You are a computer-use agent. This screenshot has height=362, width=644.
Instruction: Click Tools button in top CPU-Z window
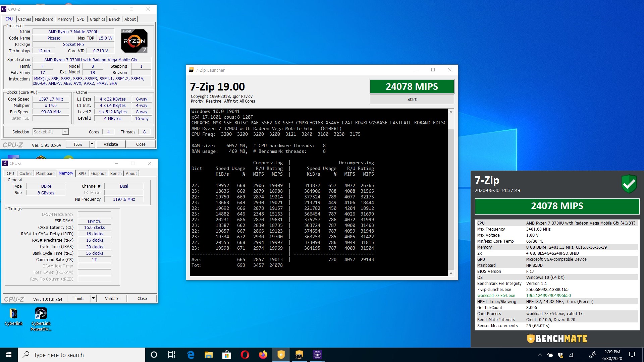[x=78, y=144]
